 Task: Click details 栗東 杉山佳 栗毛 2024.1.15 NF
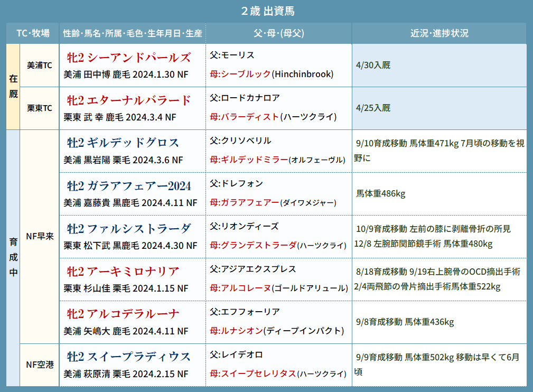click(x=126, y=288)
